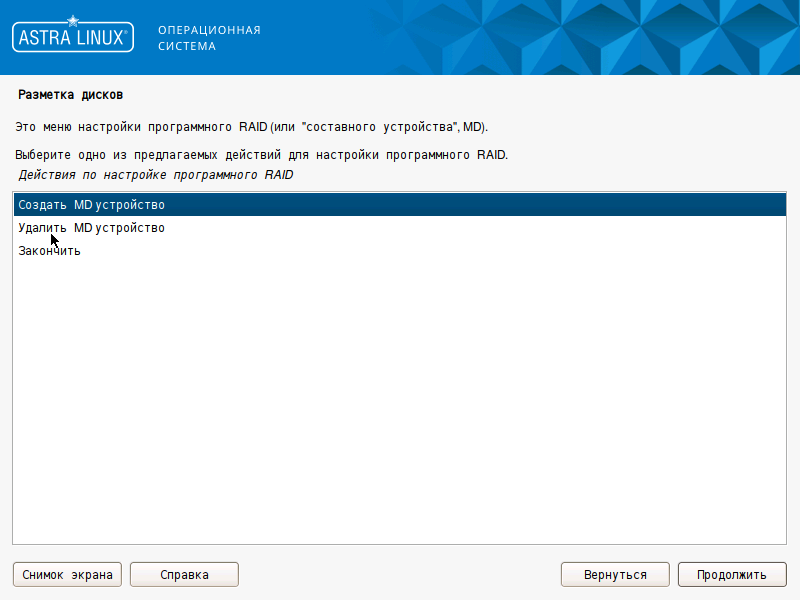The height and width of the screenshot is (600, 800).
Task: Take a screenshot via 'Снимок экрана'
Action: [67, 574]
